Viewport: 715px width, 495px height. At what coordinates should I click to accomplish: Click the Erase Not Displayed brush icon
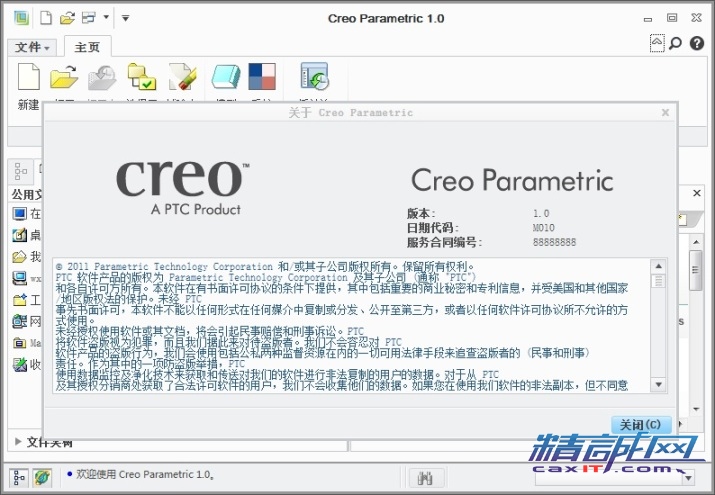point(182,76)
